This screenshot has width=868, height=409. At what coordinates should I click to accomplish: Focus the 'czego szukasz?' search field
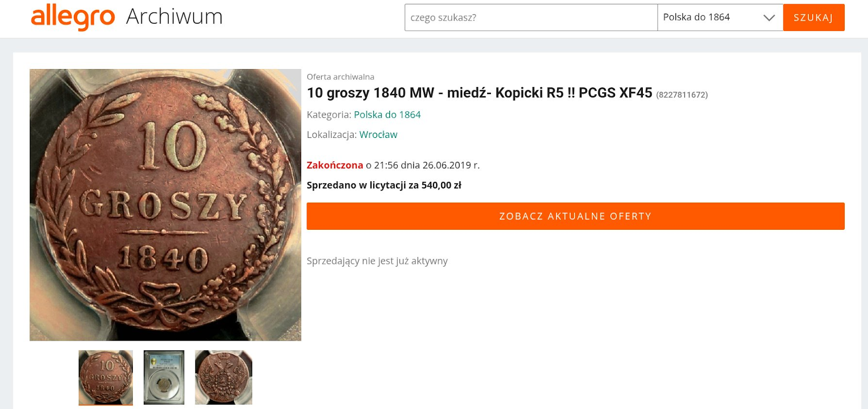[x=531, y=17]
